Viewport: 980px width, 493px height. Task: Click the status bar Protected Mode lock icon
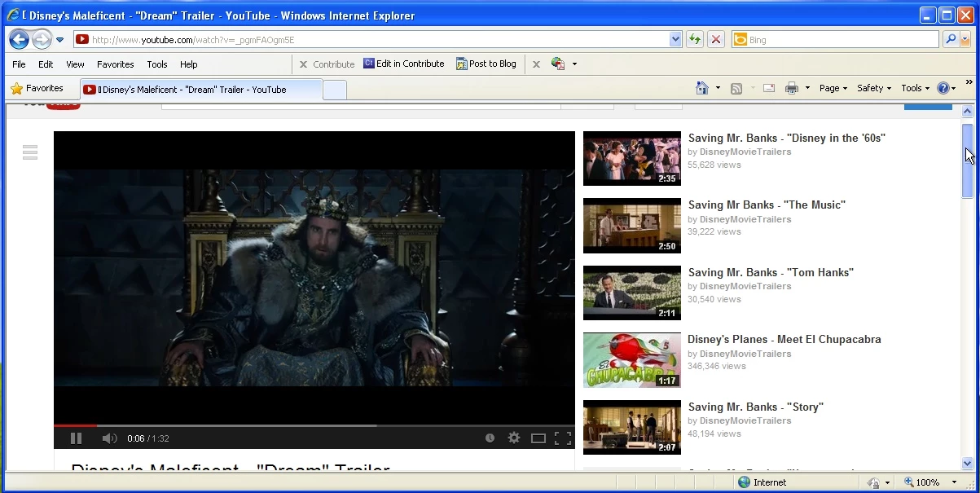[x=873, y=482]
